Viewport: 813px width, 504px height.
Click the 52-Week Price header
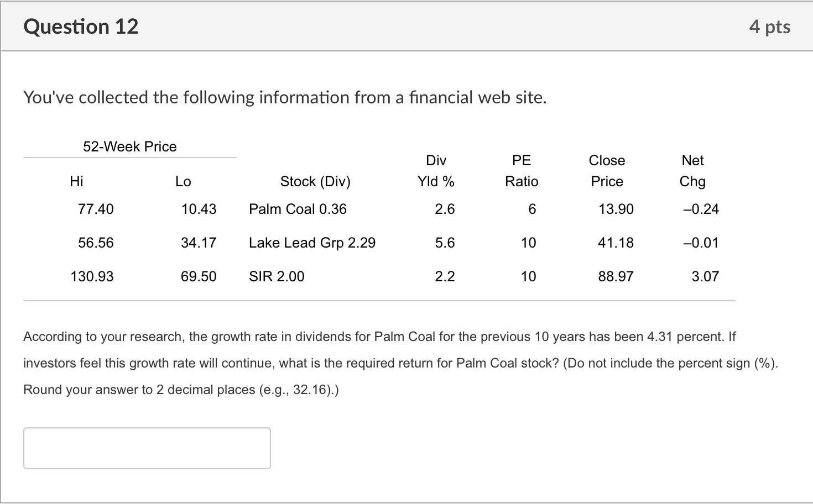[x=129, y=146]
